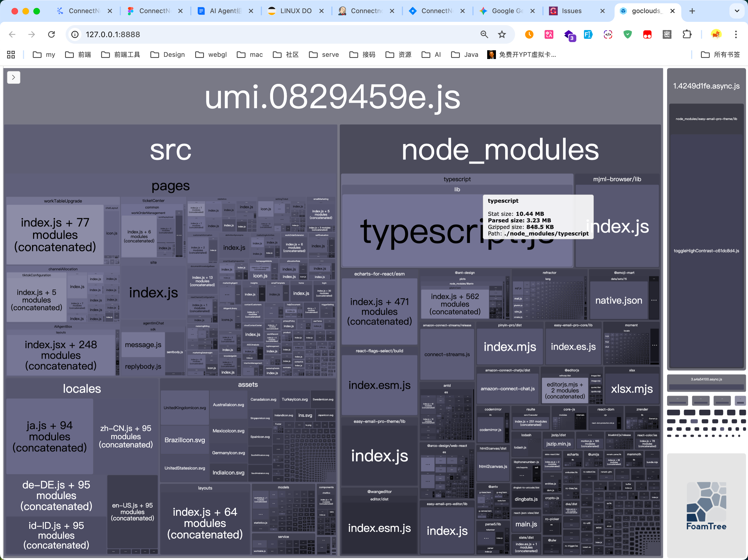Open the zoom magnifier icon in address bar

484,34
